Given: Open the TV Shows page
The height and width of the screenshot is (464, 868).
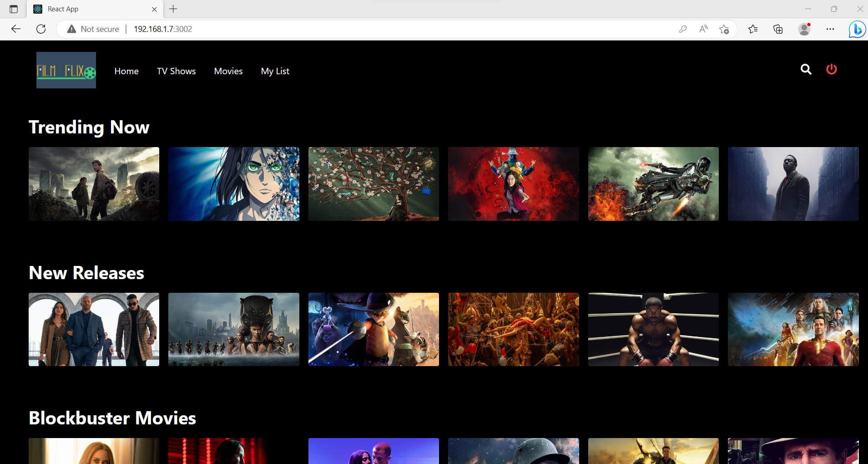Looking at the screenshot, I should tap(176, 71).
